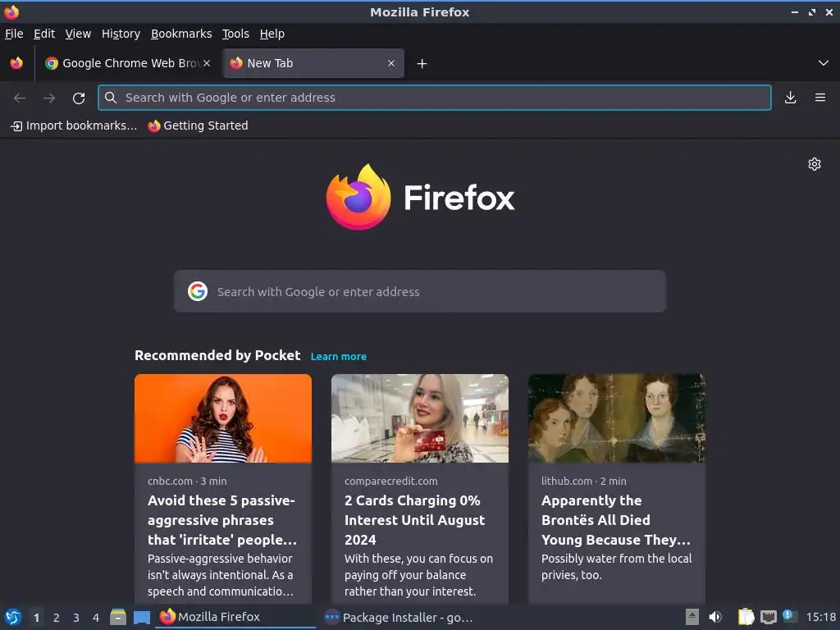Click 'Possibly water from the local privies' text
Viewport: 840px width, 630px height.
click(617, 567)
